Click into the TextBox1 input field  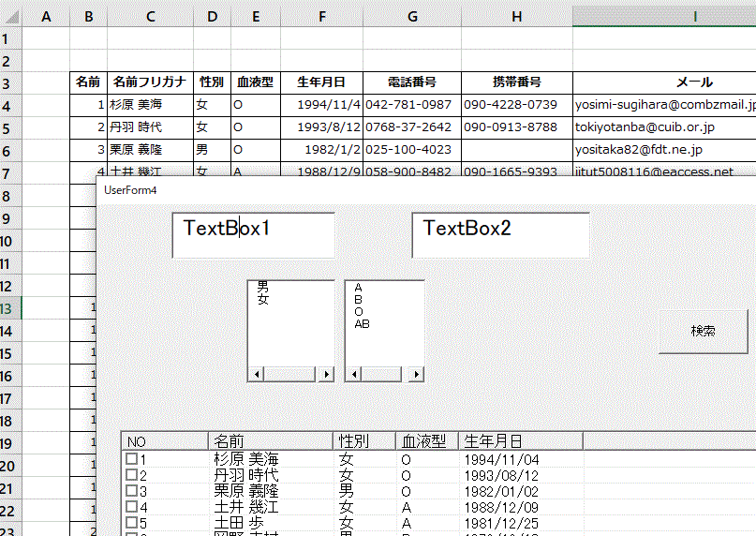point(253,234)
